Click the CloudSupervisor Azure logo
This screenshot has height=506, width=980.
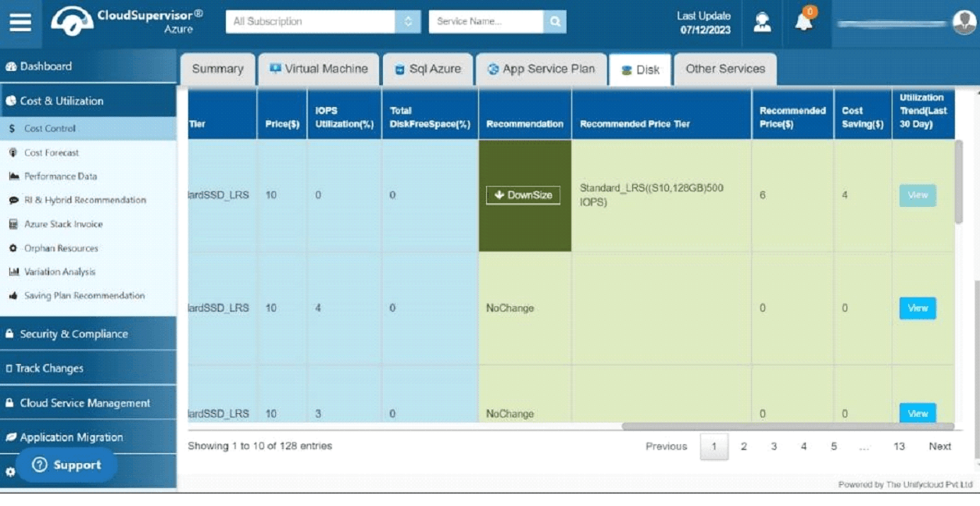[x=127, y=21]
